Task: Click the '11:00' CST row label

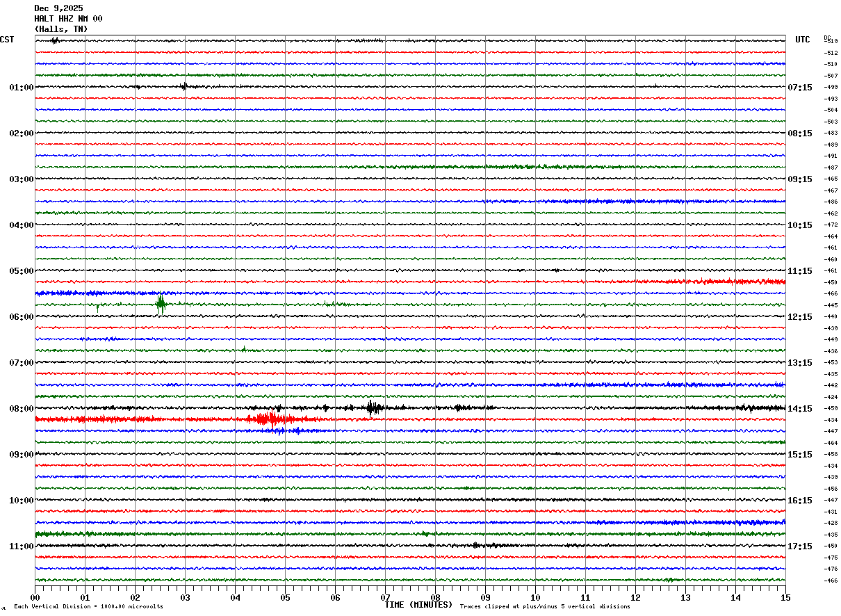Action: tap(22, 546)
